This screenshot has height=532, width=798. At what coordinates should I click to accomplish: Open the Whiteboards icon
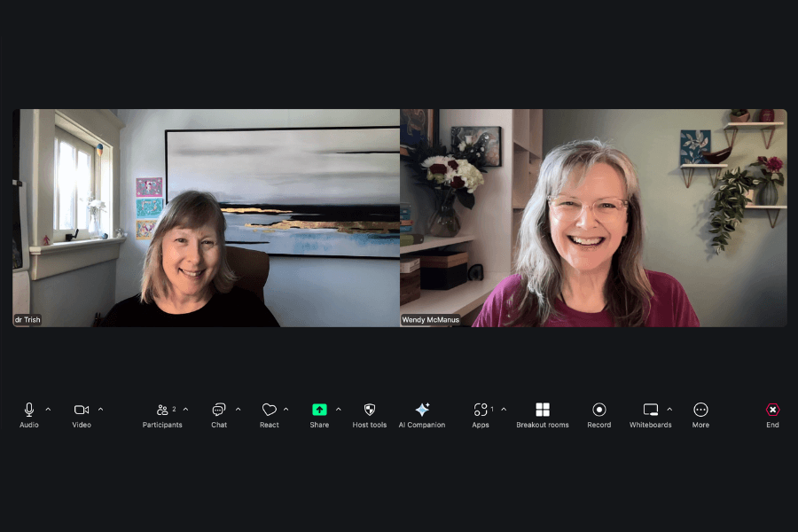point(651,410)
